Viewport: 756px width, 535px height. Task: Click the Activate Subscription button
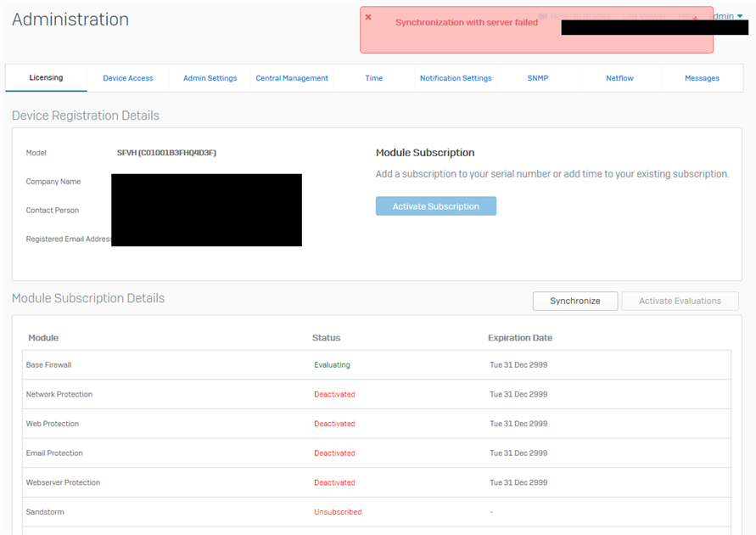coord(435,206)
